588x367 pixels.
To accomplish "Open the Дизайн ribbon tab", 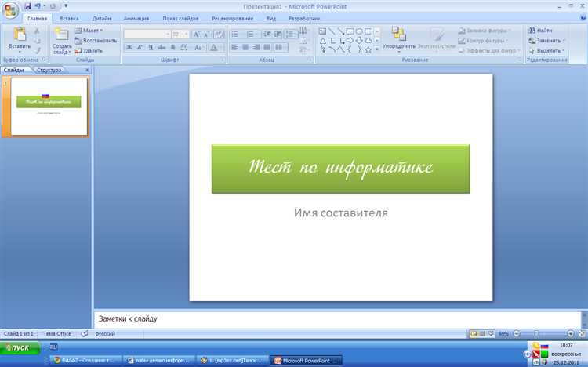I will (101, 18).
